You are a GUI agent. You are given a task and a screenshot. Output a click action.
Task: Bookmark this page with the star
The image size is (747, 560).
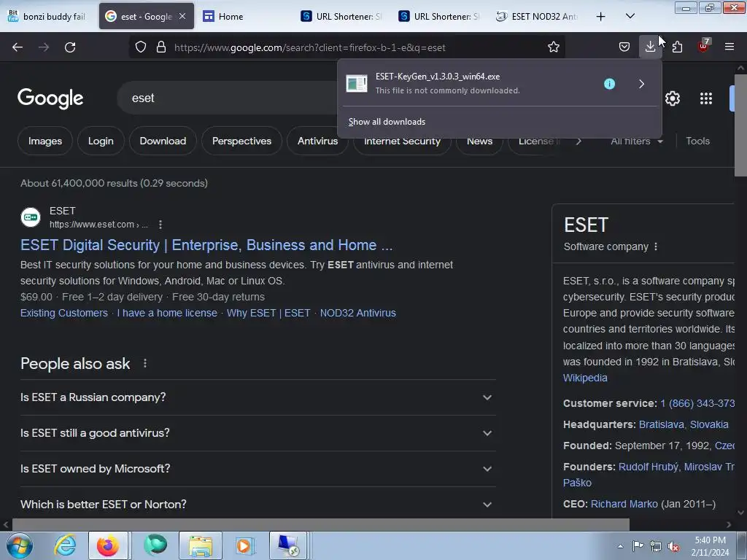[x=553, y=47]
